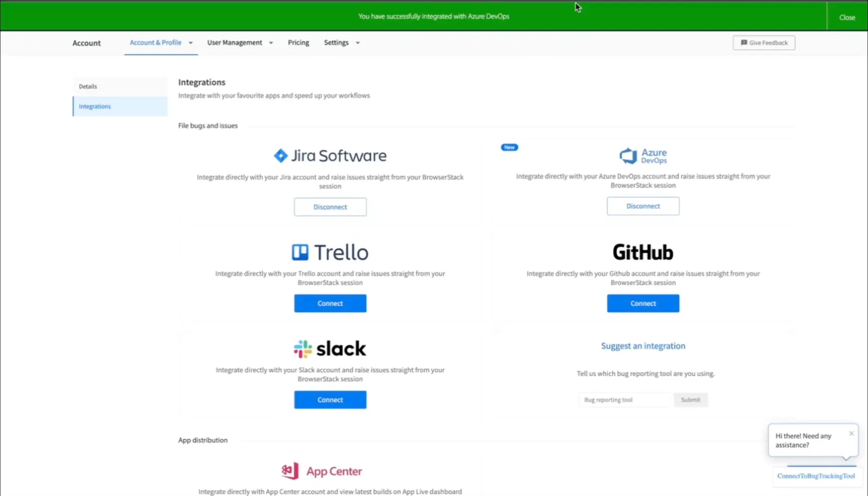This screenshot has width=868, height=496.
Task: Click the Jira Software logo
Action: point(330,156)
